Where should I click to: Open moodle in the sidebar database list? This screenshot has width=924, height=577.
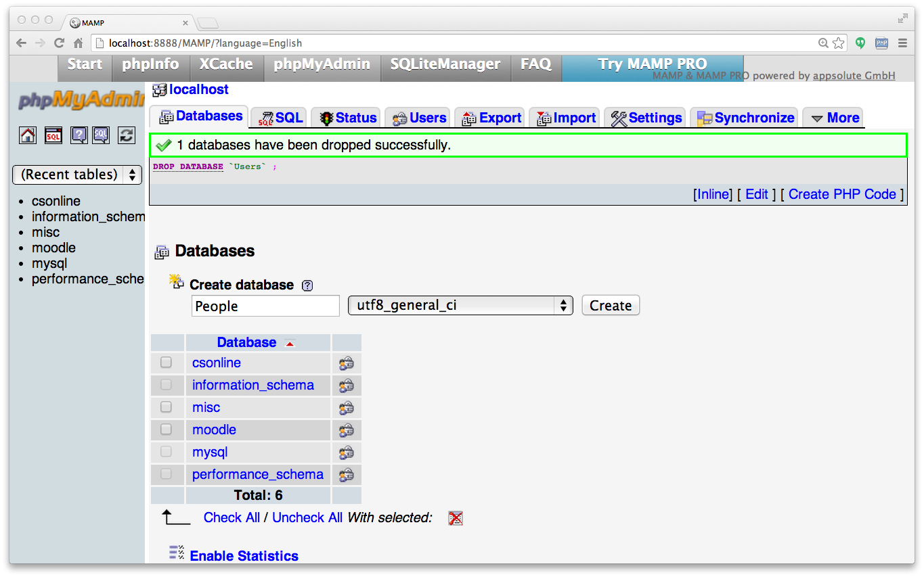click(x=53, y=248)
